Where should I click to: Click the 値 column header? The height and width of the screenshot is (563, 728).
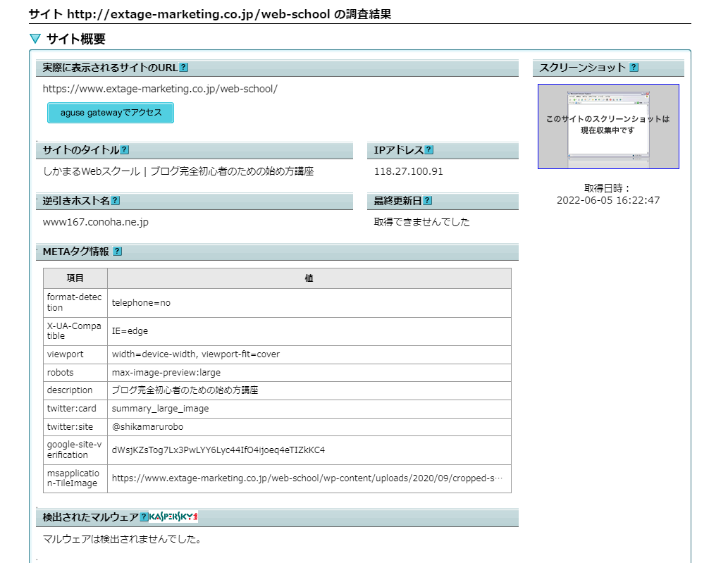point(309,278)
